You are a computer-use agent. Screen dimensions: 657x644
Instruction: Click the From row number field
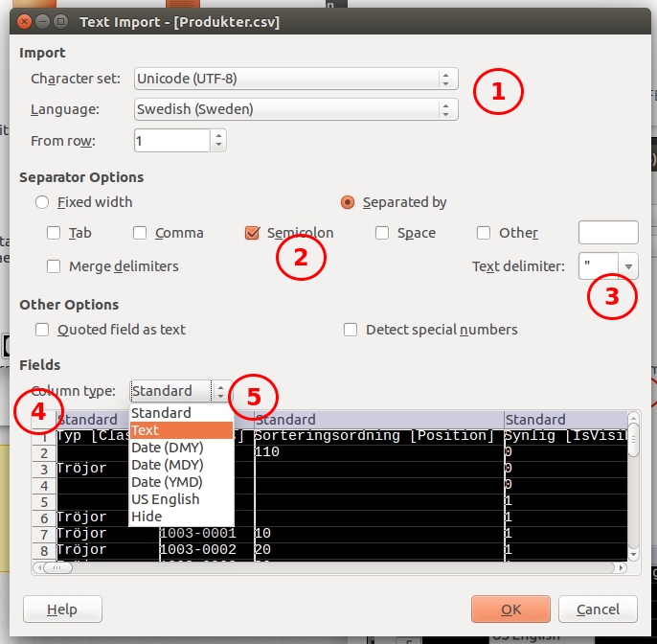tap(171, 141)
